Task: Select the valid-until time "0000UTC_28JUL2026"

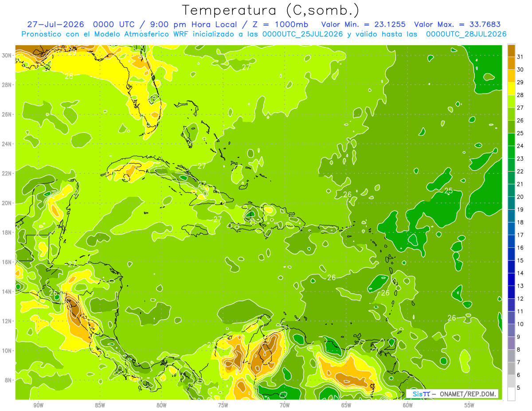Action: click(466, 34)
